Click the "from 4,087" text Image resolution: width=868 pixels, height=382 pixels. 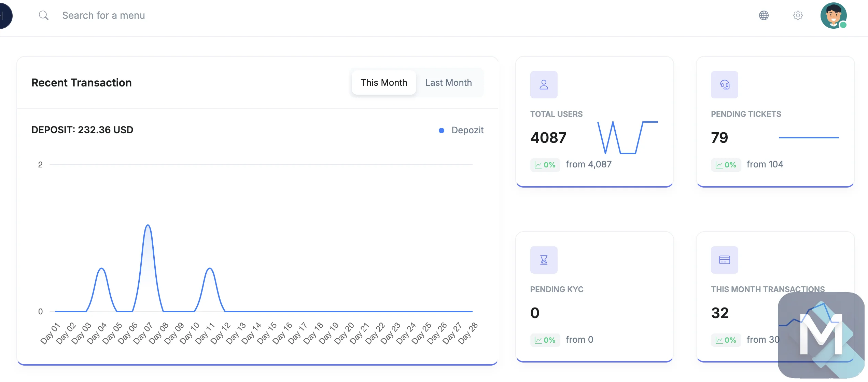589,165
